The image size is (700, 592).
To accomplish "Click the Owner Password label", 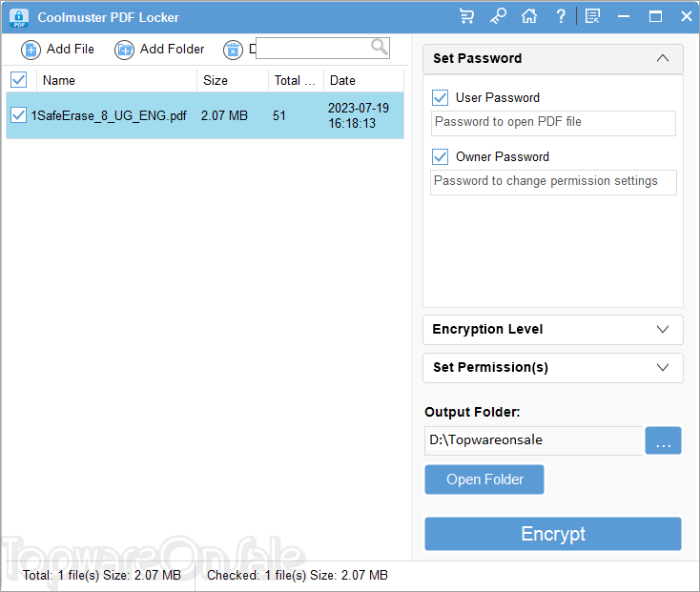I will tap(503, 156).
